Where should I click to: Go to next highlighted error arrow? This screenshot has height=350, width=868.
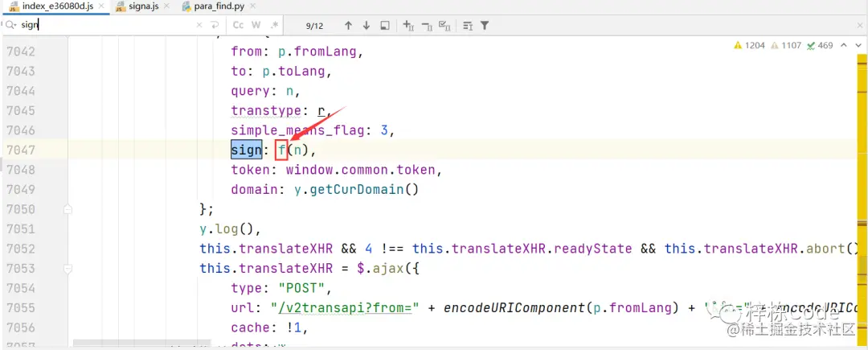[857, 45]
